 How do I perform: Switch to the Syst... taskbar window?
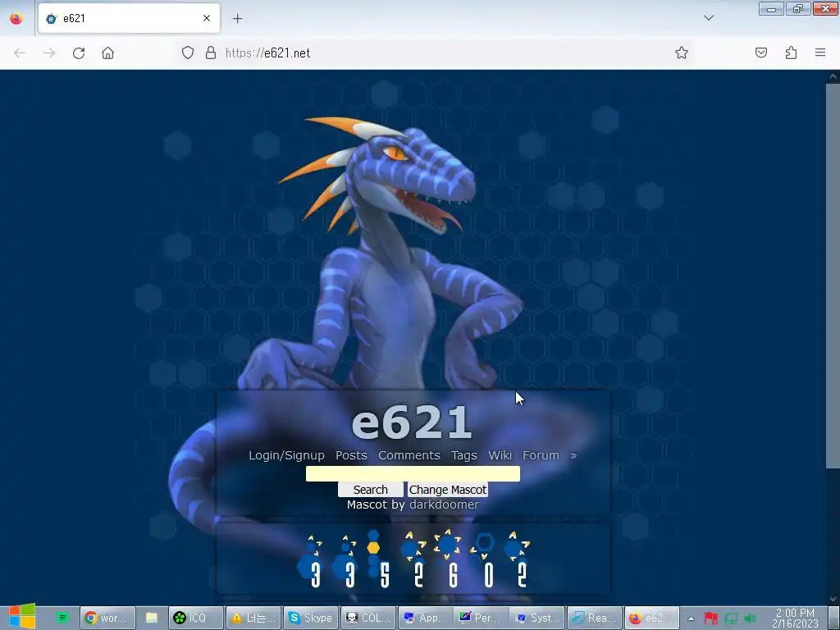(x=538, y=619)
